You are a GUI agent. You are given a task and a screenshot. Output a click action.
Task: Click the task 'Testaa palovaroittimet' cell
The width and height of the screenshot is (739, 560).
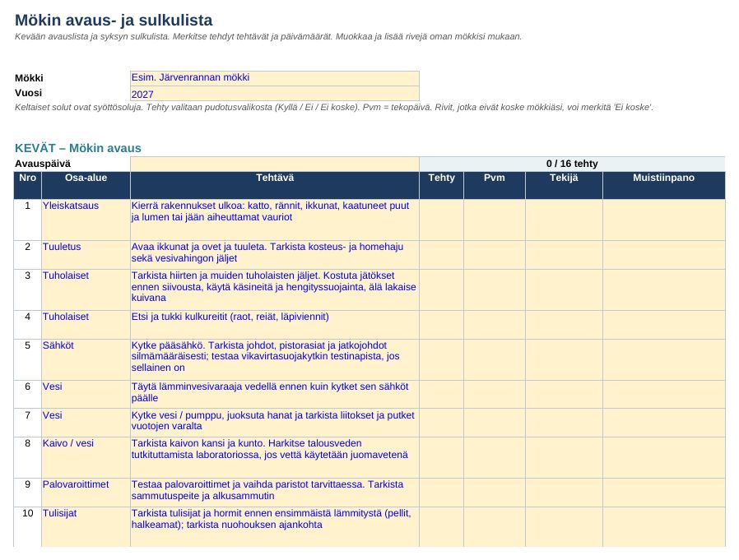[x=275, y=493]
